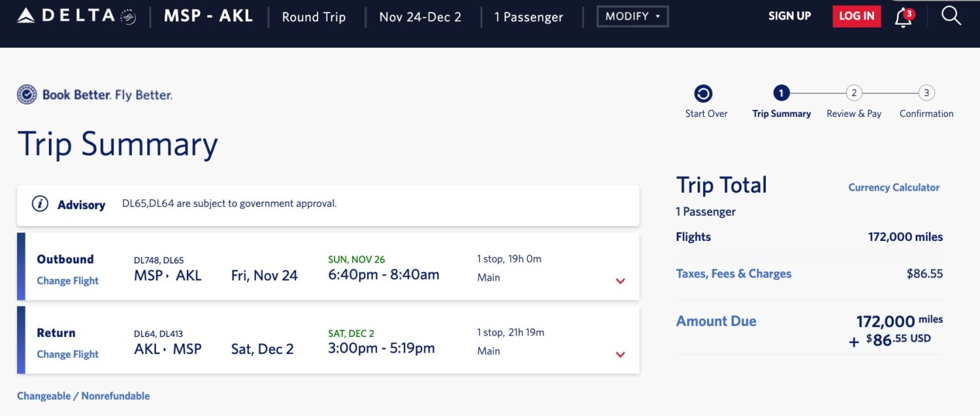Select the step 3 Confirmation circle

(x=926, y=93)
